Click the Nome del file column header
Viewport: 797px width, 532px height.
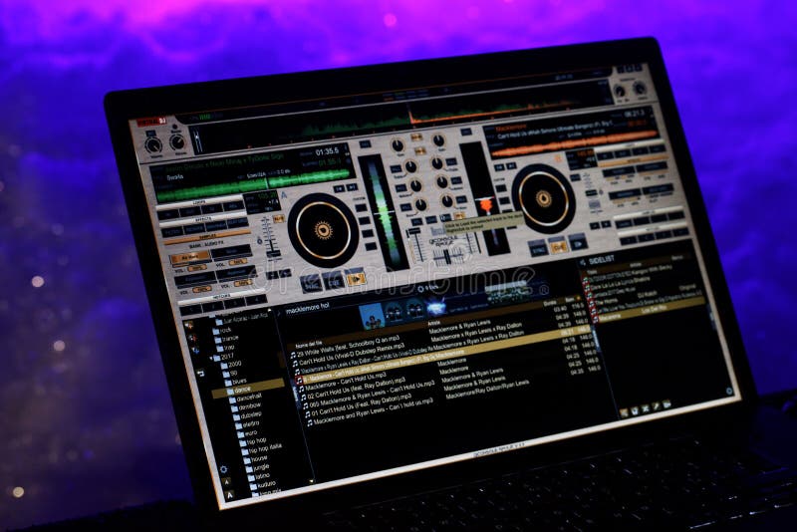[x=308, y=345]
